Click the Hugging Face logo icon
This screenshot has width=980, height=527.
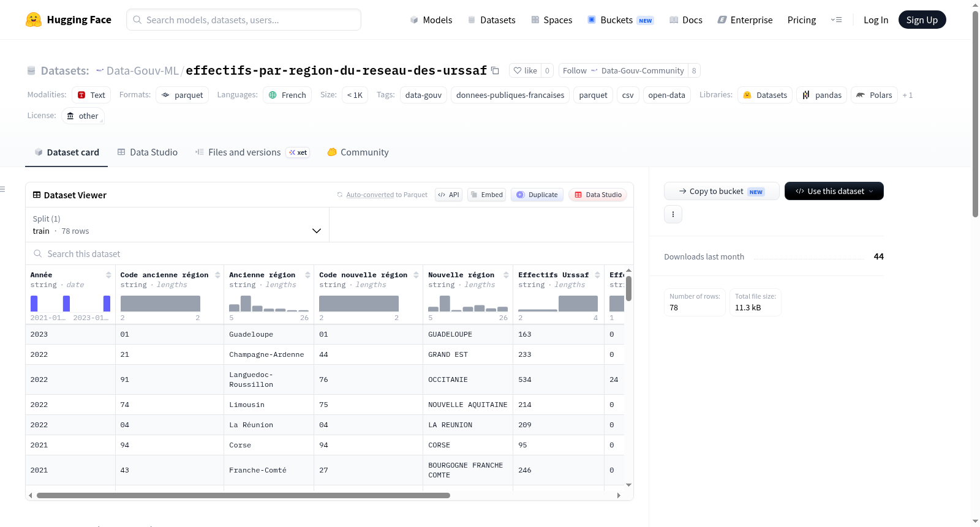(34, 20)
